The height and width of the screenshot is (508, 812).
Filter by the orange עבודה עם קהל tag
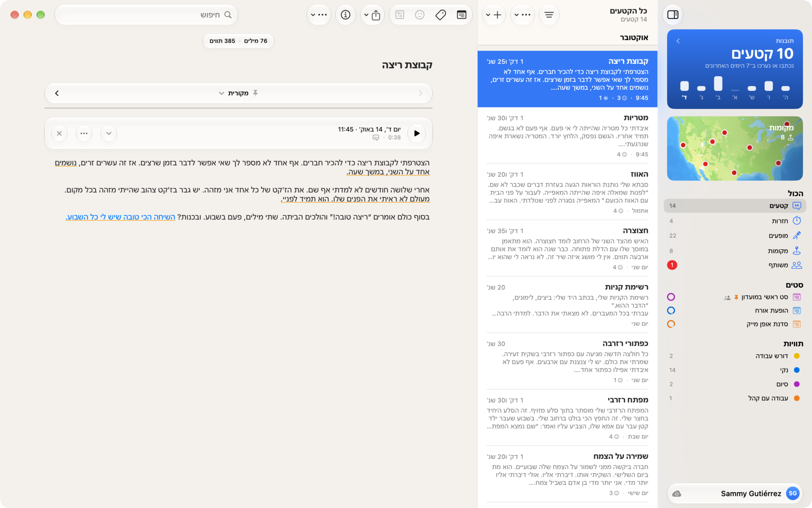735,398
